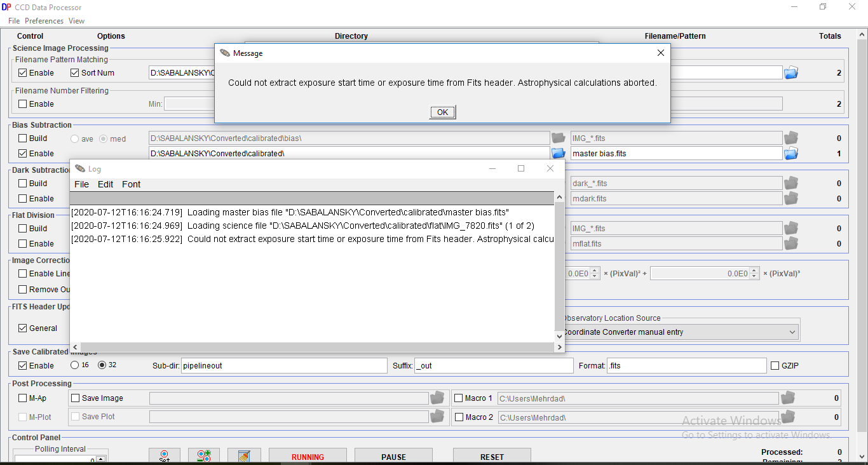
Task: Toggle the Sort Num checkbox
Action: tap(74, 73)
